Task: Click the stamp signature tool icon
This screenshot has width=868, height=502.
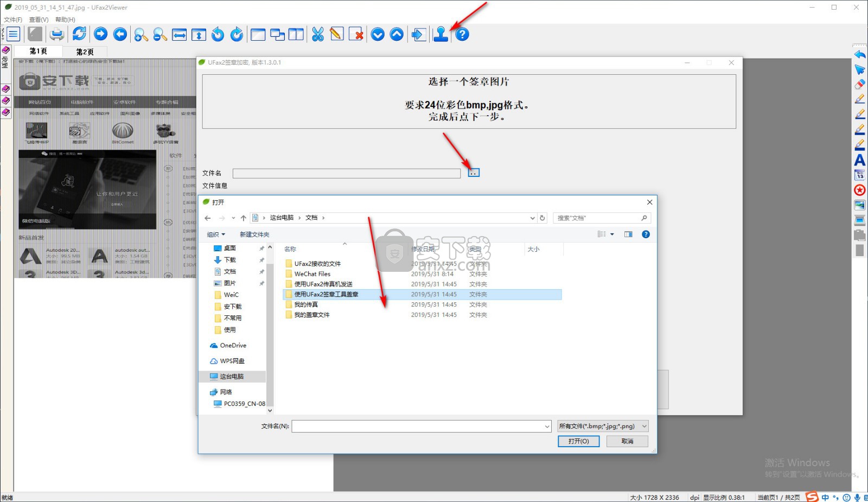Action: pyautogui.click(x=441, y=34)
